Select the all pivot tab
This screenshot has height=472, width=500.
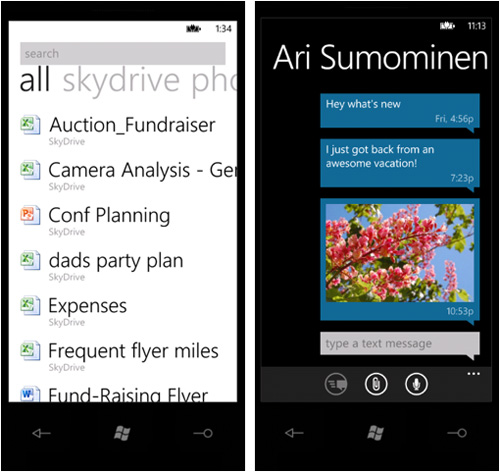[x=35, y=79]
